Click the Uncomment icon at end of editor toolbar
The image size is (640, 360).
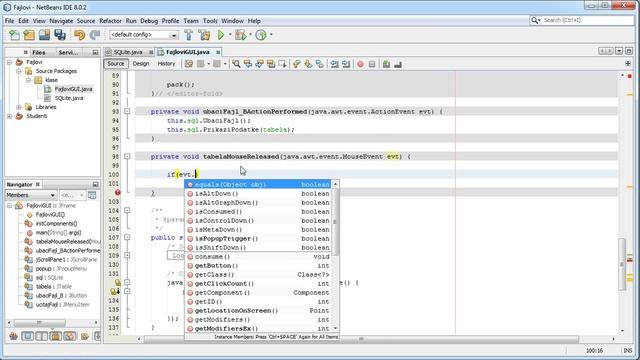coord(398,64)
